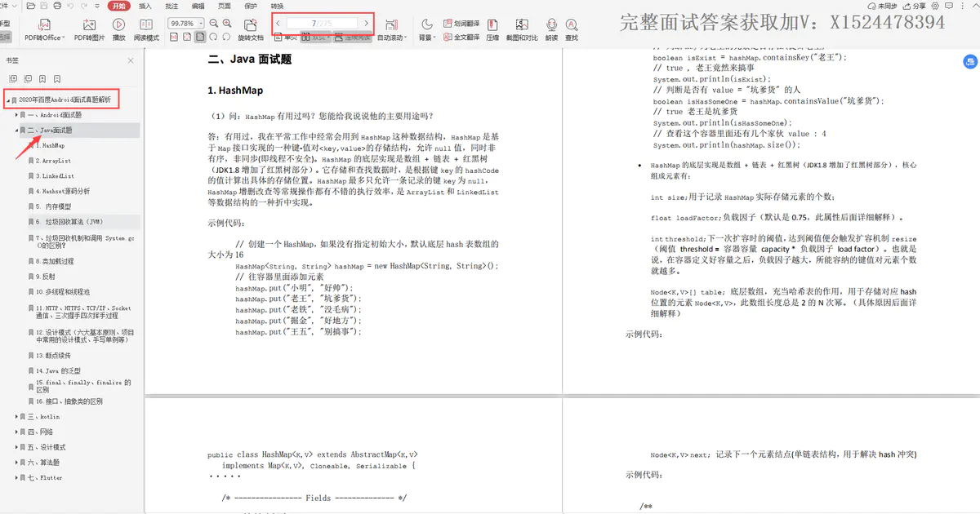Collapse the 二、Java面试题 bookmark
This screenshot has width=980, height=514.
click(x=17, y=130)
